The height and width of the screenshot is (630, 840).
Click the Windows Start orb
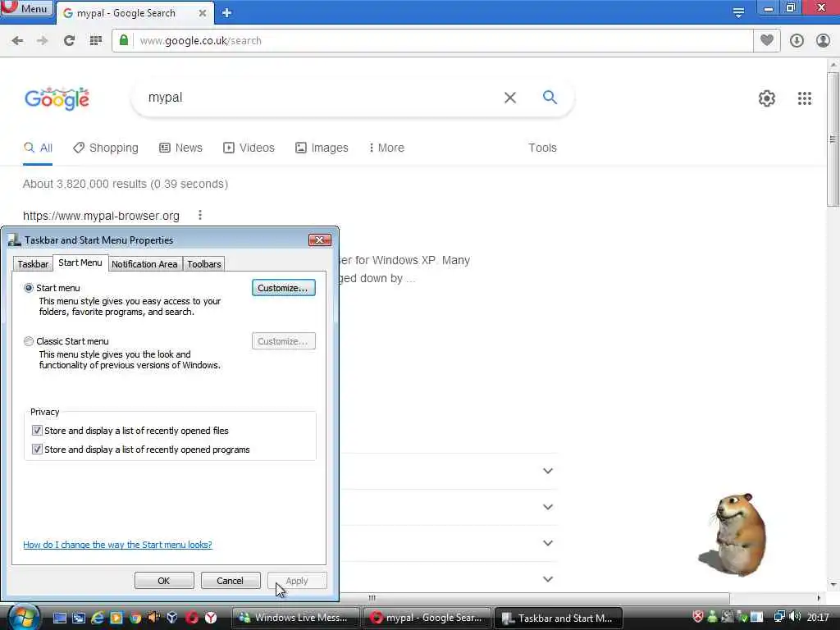22,617
